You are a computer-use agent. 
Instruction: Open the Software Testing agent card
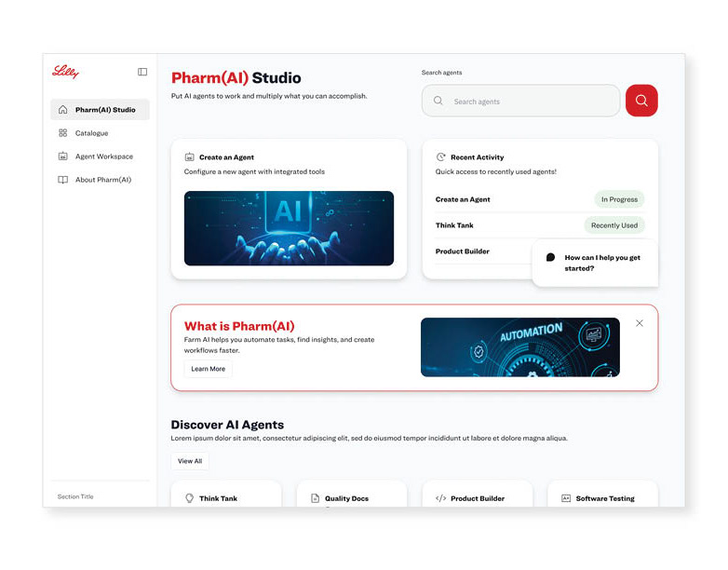[602, 495]
